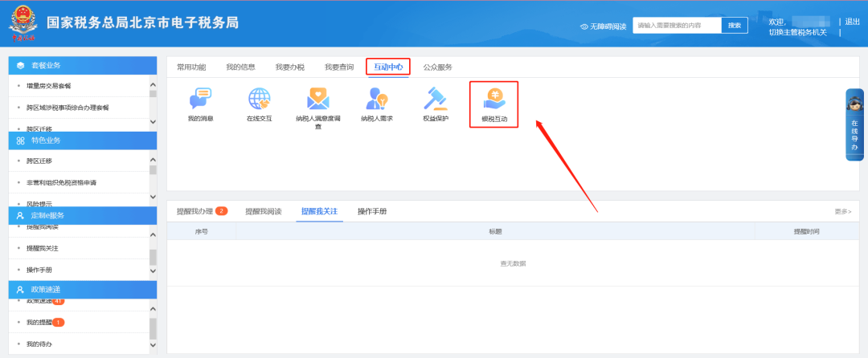Open the 提醒我阅读 tab

coord(264,211)
